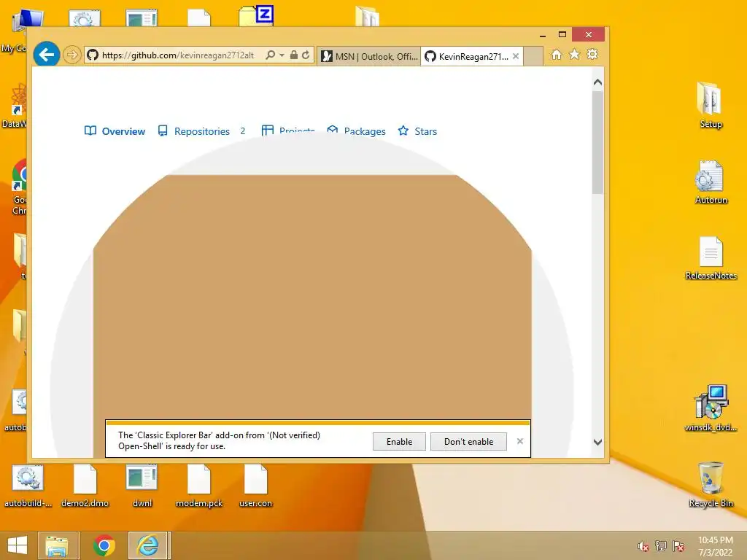Viewport: 747px width, 560px height.
Task: Click the vertical scrollbar thumb
Action: (x=598, y=143)
